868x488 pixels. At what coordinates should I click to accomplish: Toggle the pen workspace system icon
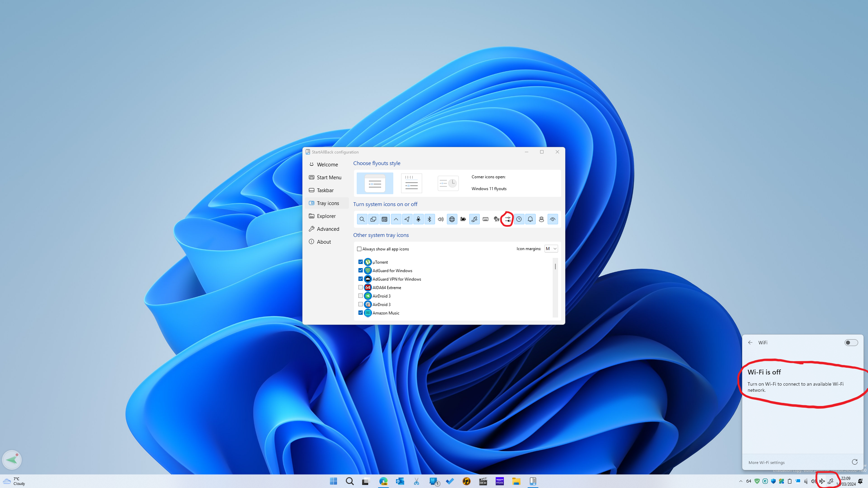pos(474,219)
